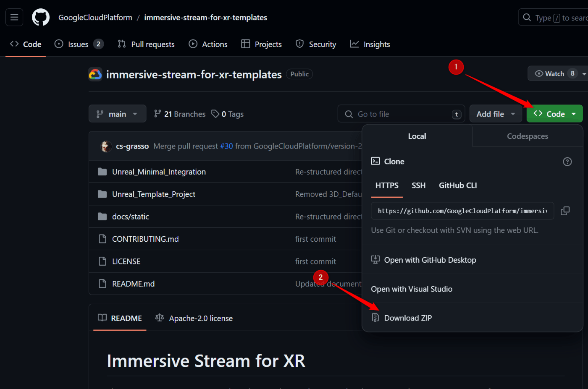588x389 pixels.
Task: Choose Open with GitHub Desktop
Action: 472,260
